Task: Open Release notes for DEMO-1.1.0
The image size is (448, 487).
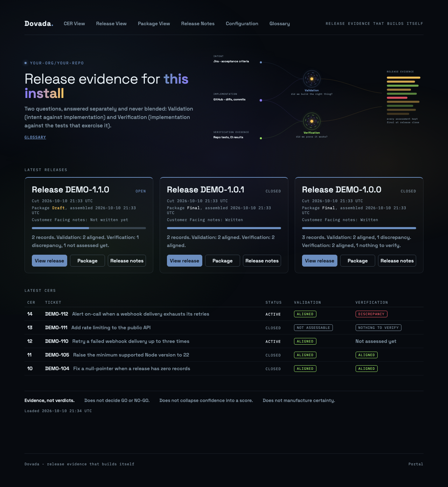Action: [x=127, y=261]
